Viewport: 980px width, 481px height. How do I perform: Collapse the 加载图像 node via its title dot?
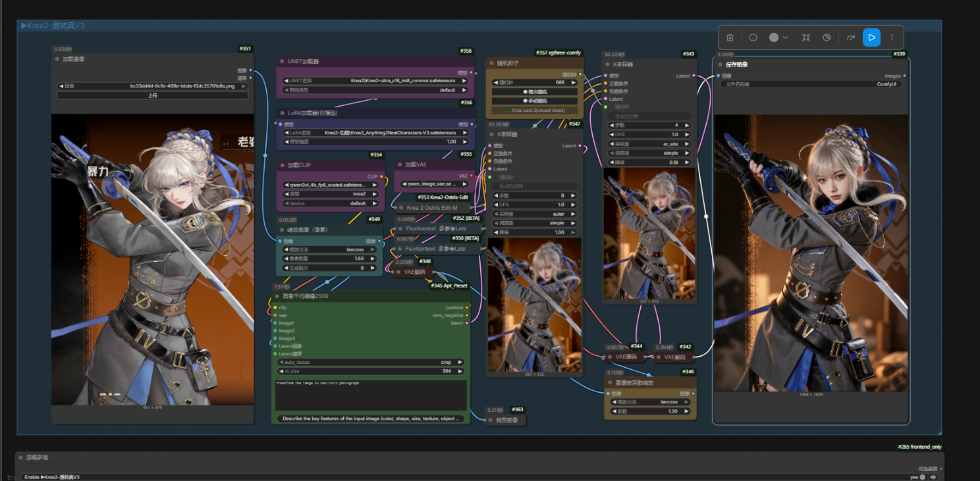[x=58, y=59]
